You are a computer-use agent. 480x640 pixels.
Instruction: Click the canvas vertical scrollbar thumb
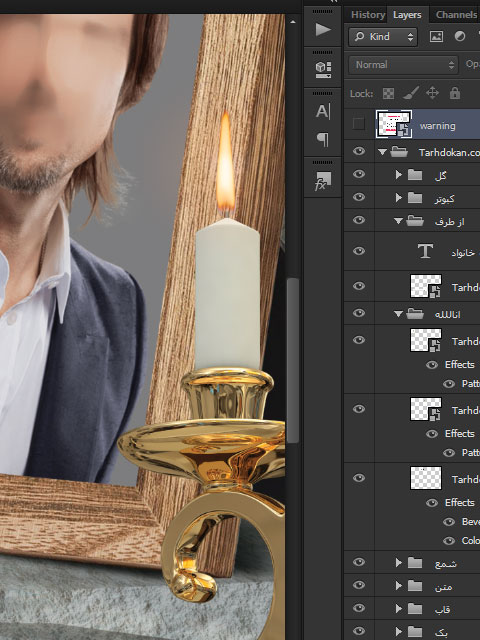[292, 360]
